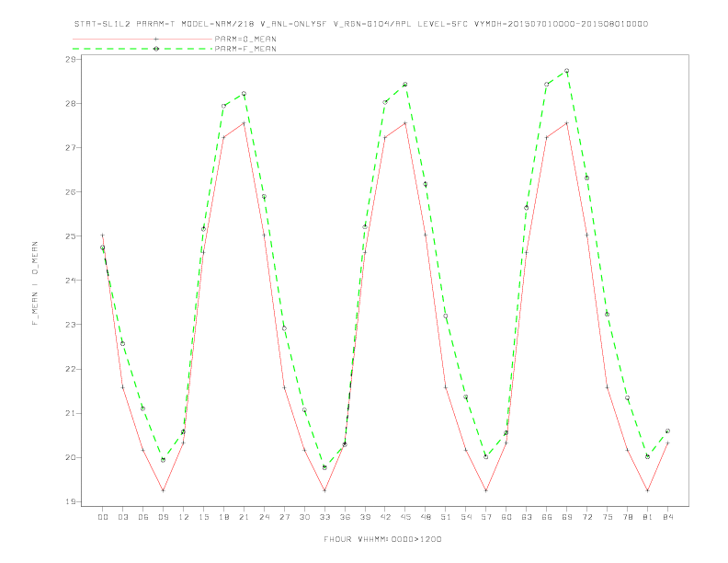Click the O_MEAN plus marker at hour 09 minimum
This screenshot has height=563, width=728.
[x=163, y=490]
